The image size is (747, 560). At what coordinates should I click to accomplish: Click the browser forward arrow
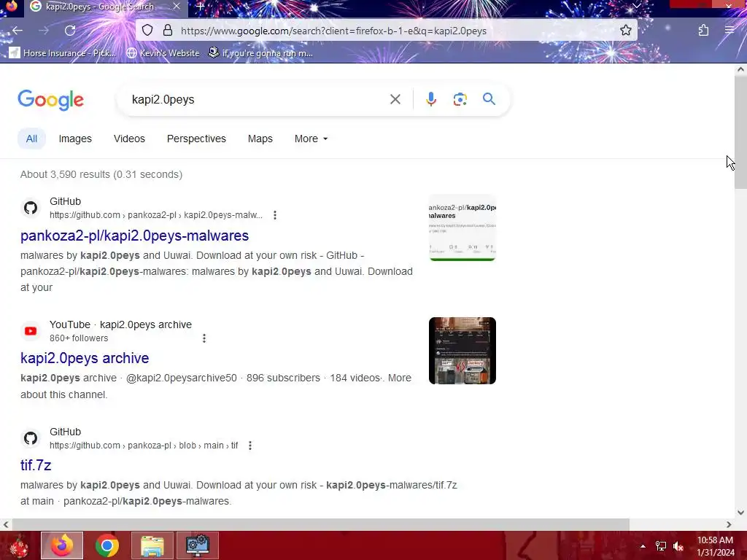44,31
